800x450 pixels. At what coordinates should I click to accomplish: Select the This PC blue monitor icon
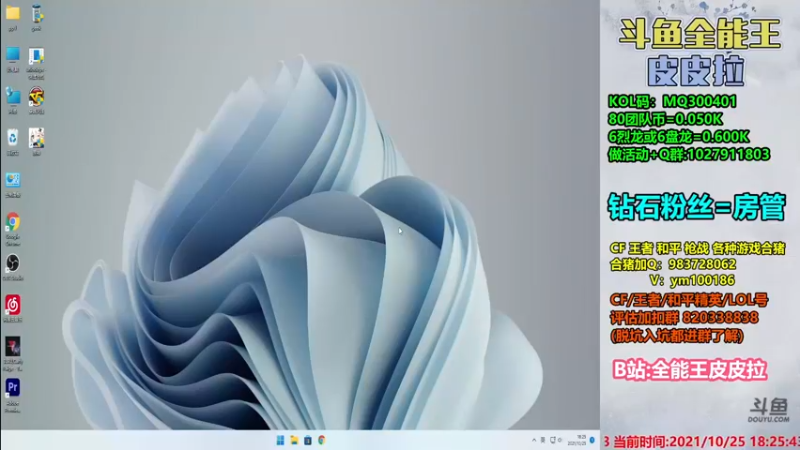[x=13, y=55]
